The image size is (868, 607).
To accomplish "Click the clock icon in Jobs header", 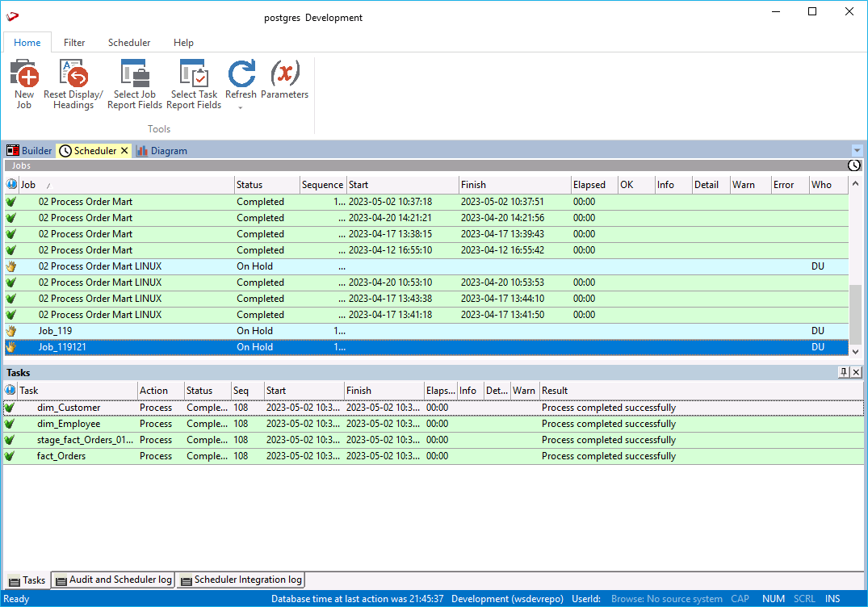I will pos(854,165).
